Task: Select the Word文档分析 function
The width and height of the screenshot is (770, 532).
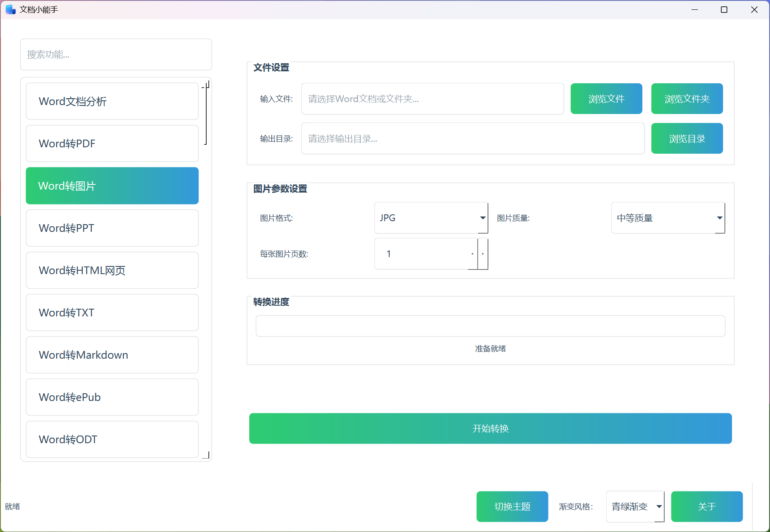Action: coord(112,101)
